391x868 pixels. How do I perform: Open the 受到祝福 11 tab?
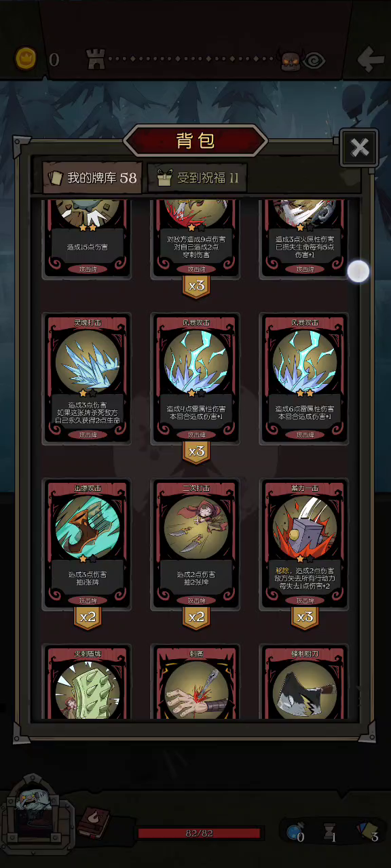[x=197, y=178]
